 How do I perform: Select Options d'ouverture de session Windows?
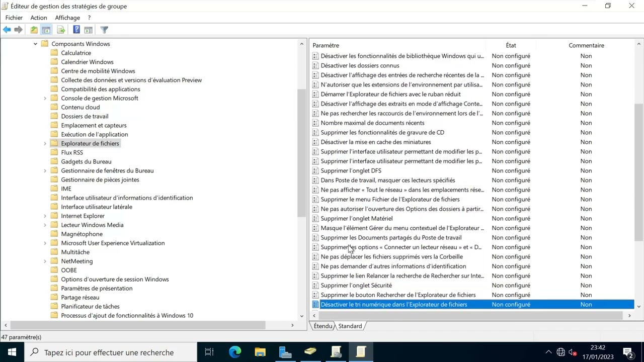[115, 279]
